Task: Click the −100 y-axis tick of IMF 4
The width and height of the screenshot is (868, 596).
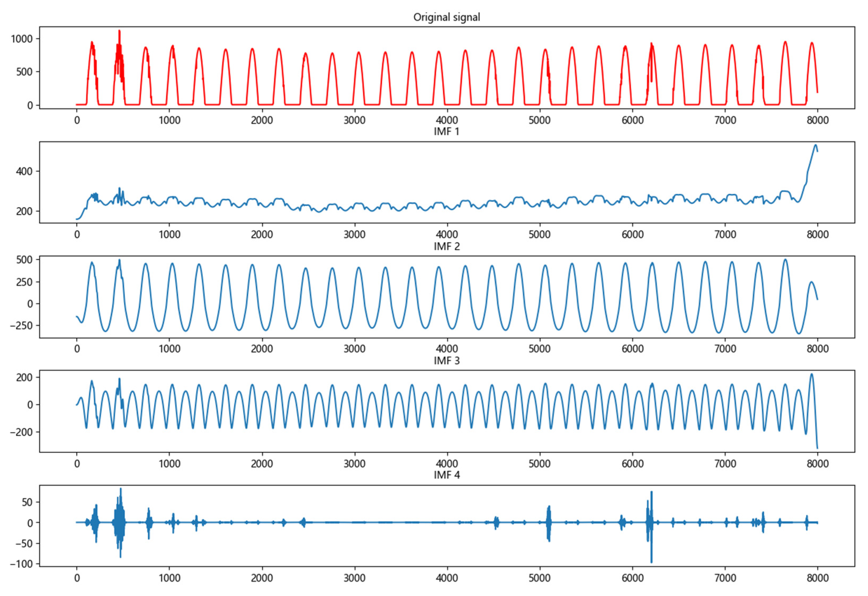Action: 22,564
